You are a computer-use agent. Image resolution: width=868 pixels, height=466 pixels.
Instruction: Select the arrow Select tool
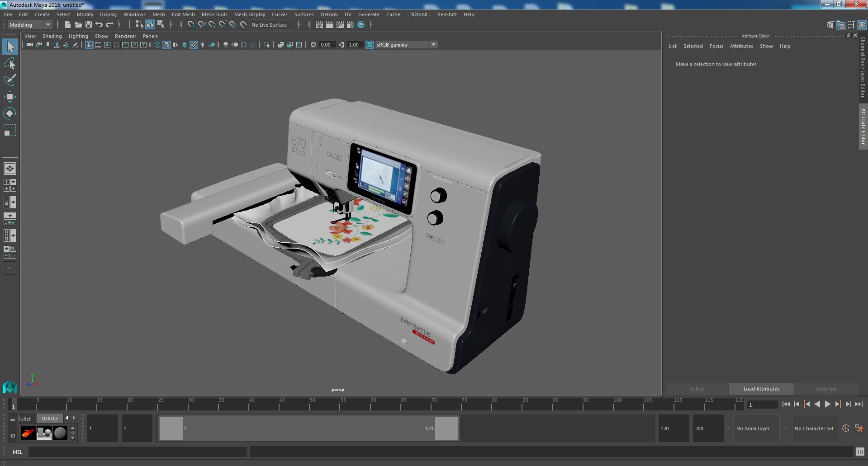(x=10, y=47)
